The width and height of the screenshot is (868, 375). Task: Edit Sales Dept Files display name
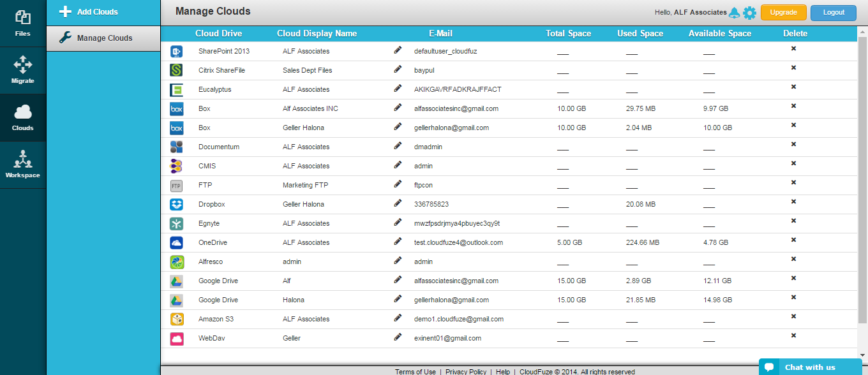point(398,69)
